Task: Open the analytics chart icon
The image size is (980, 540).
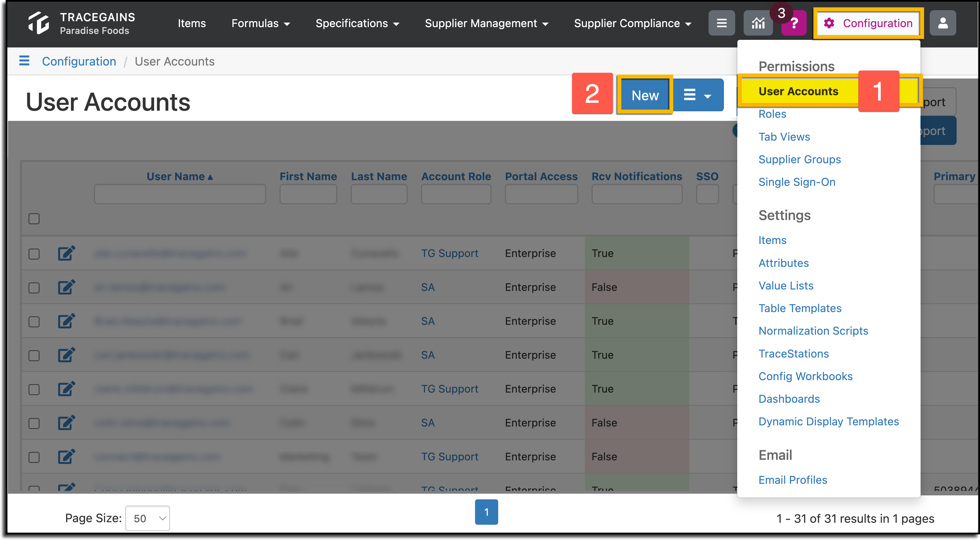Action: pos(758,23)
